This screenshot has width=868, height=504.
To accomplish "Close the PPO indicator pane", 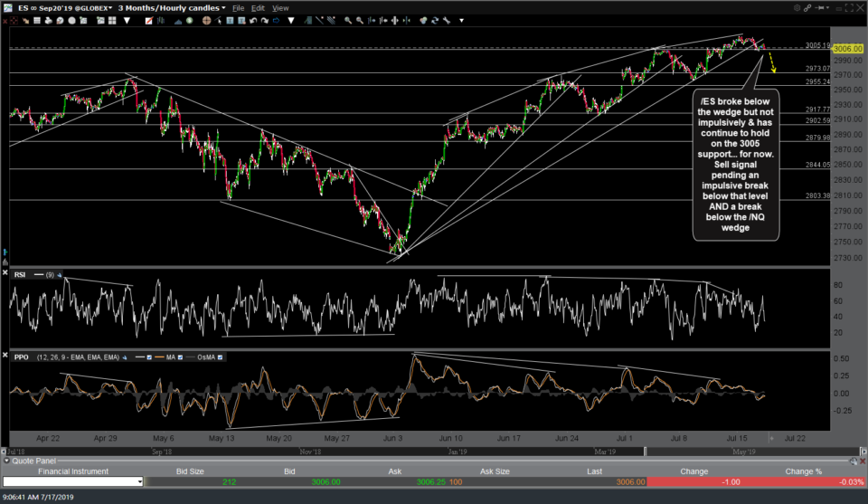I will (x=5, y=355).
